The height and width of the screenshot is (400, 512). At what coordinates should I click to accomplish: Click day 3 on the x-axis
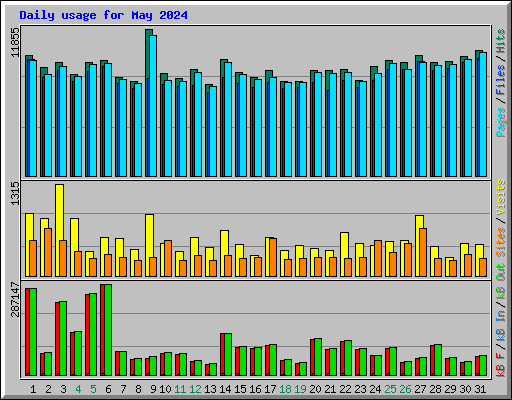[x=63, y=389]
